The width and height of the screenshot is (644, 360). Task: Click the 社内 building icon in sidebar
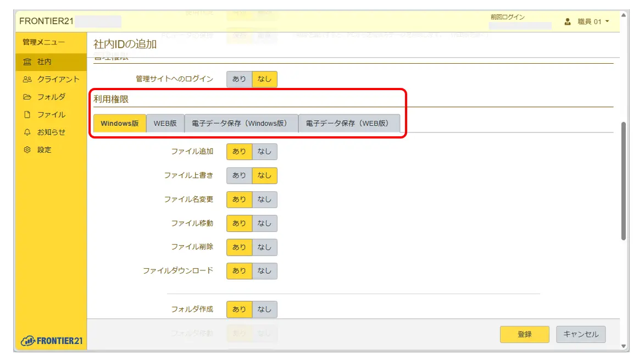pos(27,62)
